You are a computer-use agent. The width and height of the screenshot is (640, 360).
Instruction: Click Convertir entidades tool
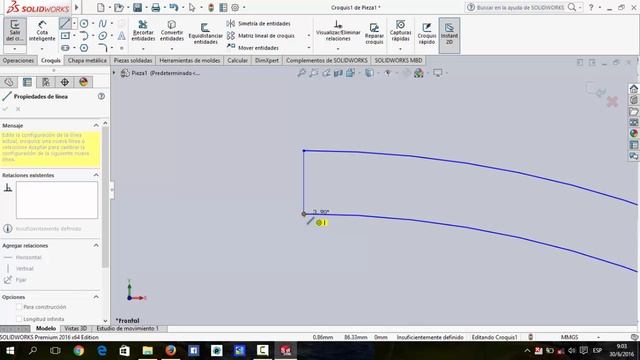pyautogui.click(x=172, y=31)
